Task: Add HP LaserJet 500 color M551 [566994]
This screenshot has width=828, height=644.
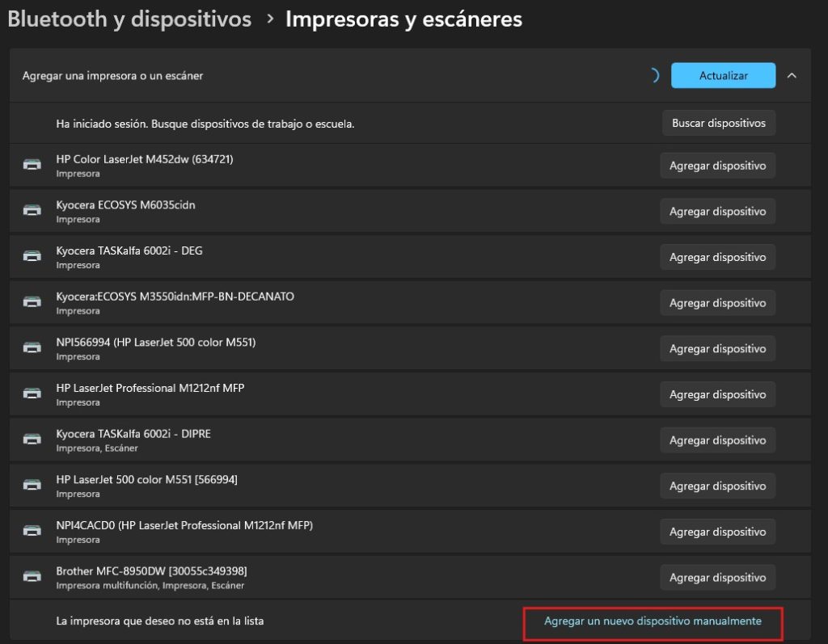Action: pyautogui.click(x=718, y=486)
